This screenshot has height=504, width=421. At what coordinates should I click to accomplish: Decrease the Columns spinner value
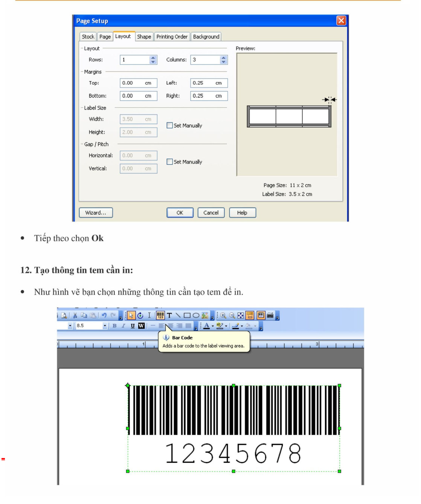224,62
